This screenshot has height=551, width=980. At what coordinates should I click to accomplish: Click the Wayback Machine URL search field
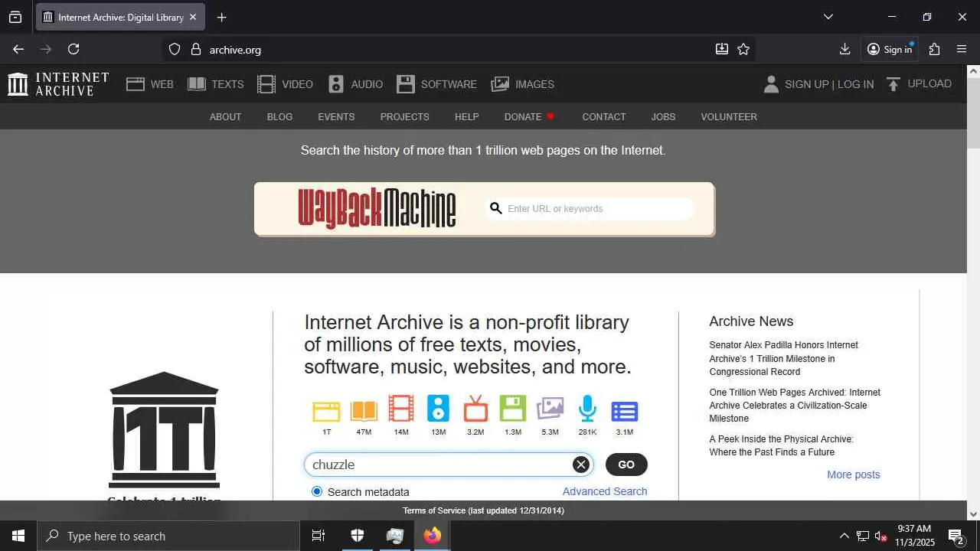pyautogui.click(x=590, y=208)
